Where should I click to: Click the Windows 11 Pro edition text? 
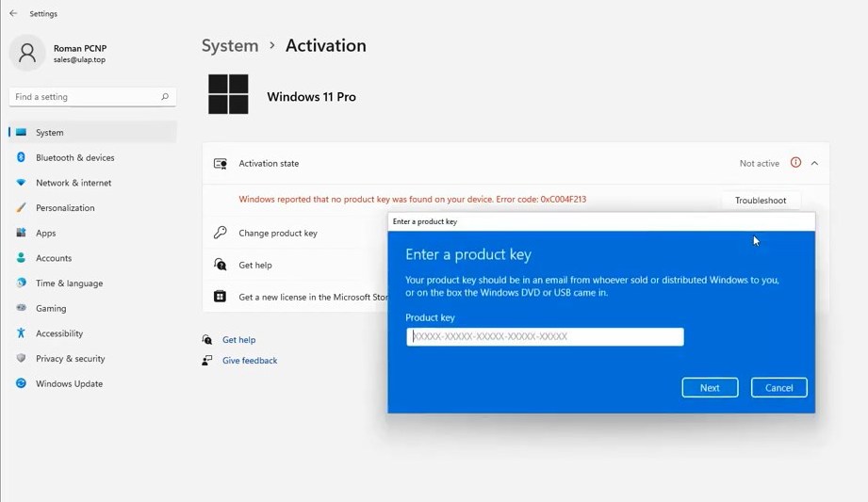311,96
